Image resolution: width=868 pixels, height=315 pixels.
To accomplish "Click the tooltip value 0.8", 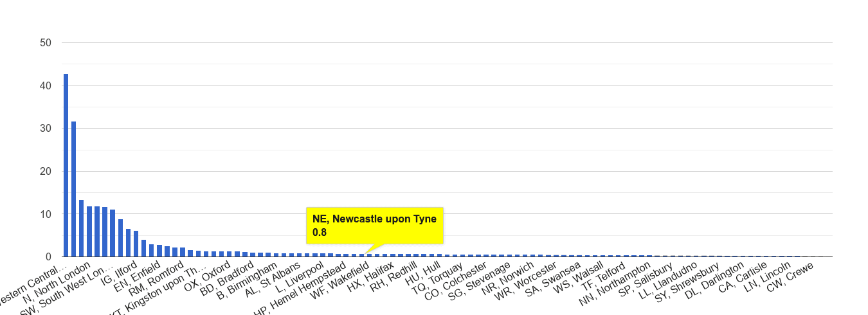I will pos(320,233).
